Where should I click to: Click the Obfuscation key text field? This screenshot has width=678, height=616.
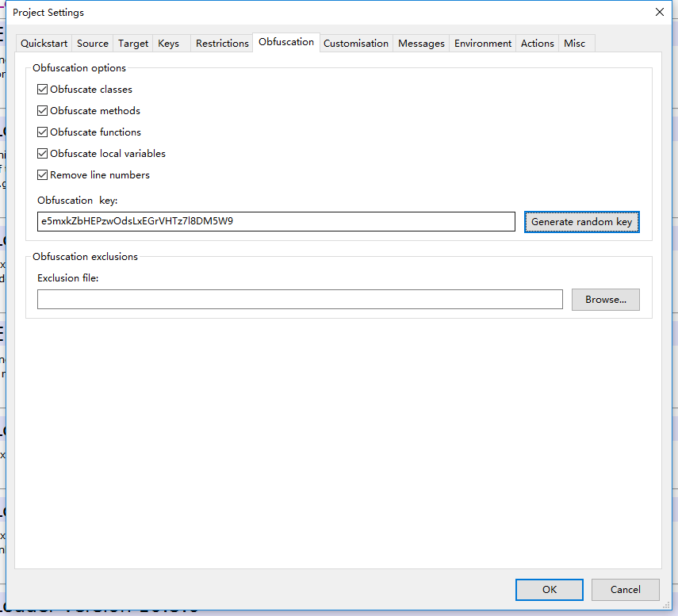tap(275, 222)
